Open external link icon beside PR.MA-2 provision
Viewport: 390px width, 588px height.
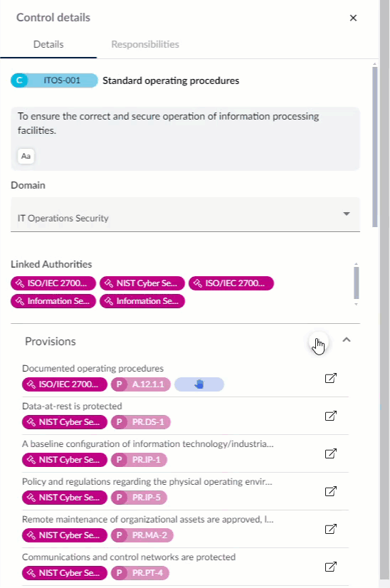click(x=330, y=529)
